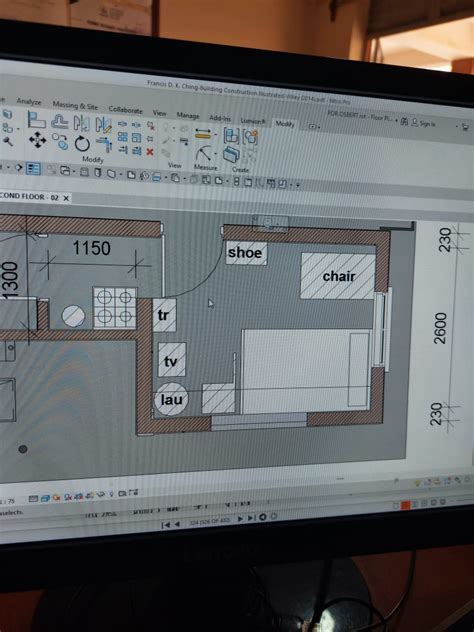Choose Mirror - Draw Axis tool
Image resolution: width=474 pixels, height=632 pixels.
click(x=104, y=125)
